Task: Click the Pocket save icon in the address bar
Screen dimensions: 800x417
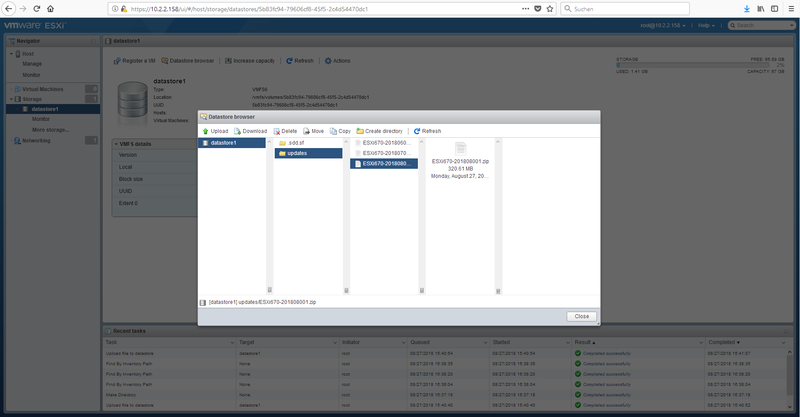Action: (538, 9)
